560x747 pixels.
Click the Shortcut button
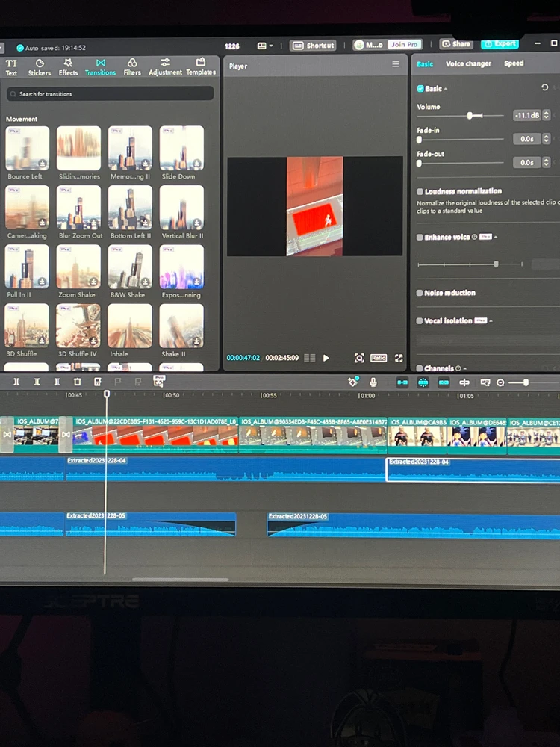pos(314,46)
